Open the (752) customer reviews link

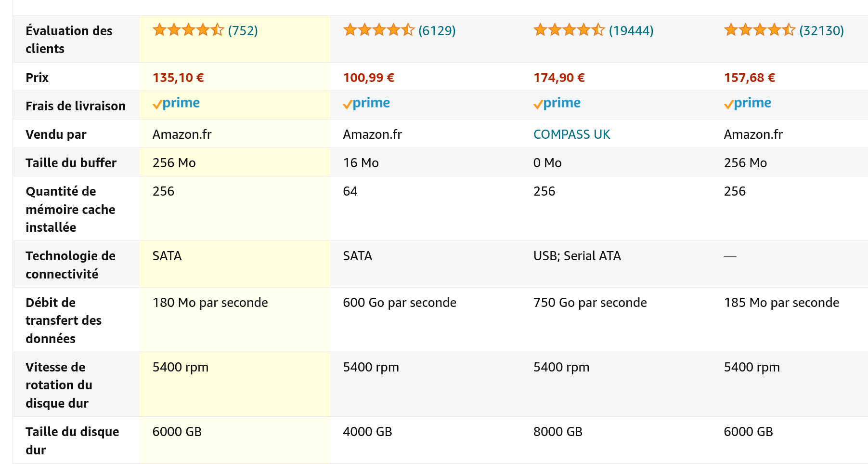pyautogui.click(x=243, y=31)
